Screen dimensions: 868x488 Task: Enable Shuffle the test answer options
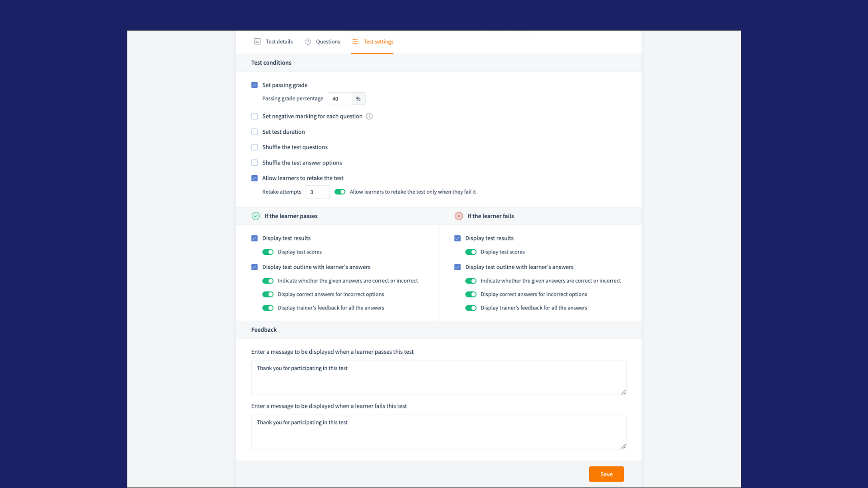(255, 163)
